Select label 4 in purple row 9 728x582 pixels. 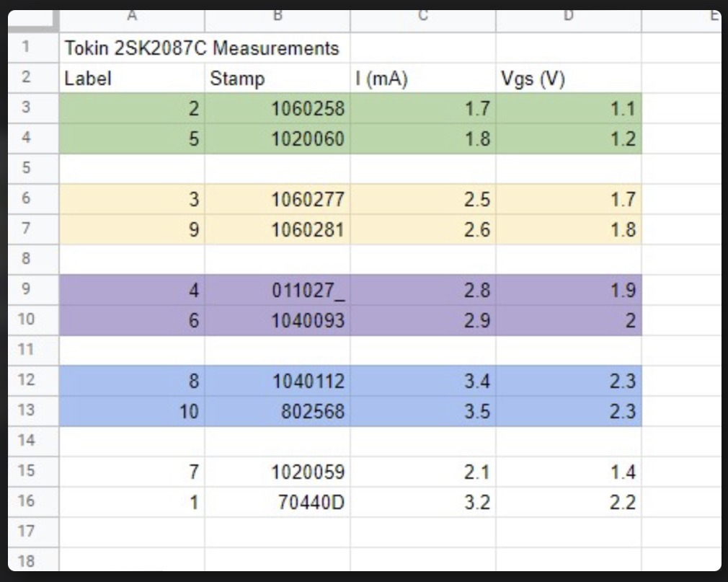tap(132, 290)
